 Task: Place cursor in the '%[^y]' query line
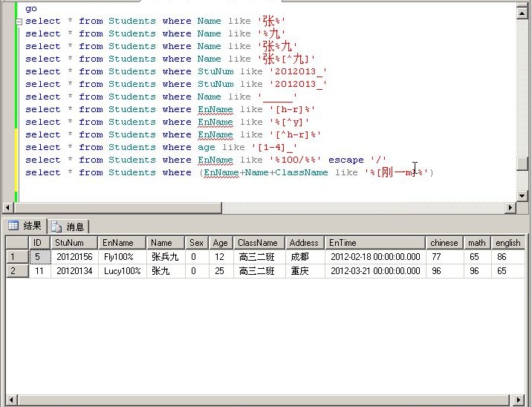click(167, 122)
